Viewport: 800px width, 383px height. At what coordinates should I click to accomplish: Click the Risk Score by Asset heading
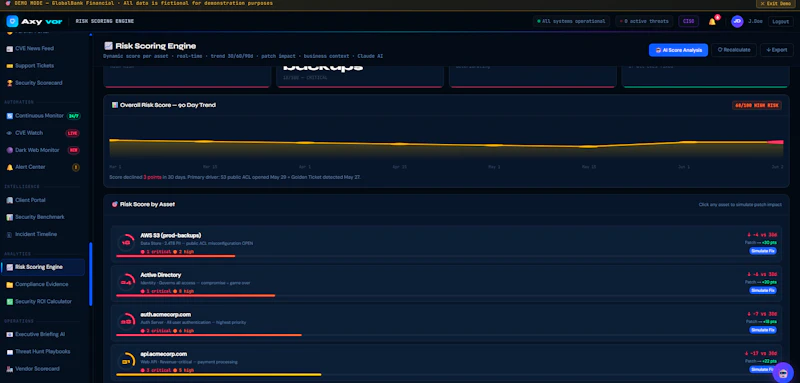point(147,205)
